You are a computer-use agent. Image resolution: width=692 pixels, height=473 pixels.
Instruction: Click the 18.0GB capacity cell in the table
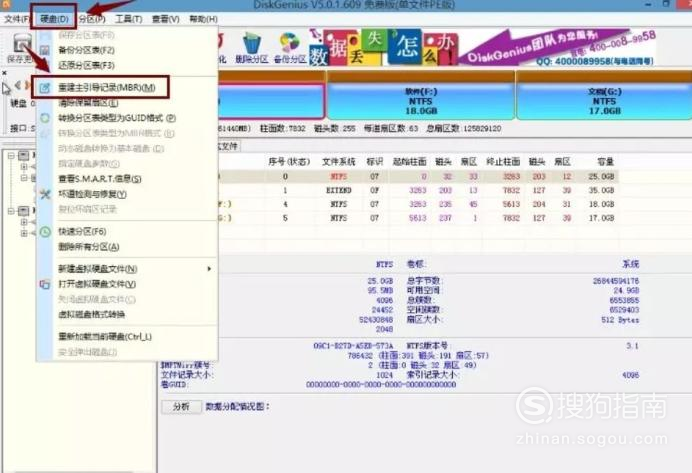pos(602,204)
